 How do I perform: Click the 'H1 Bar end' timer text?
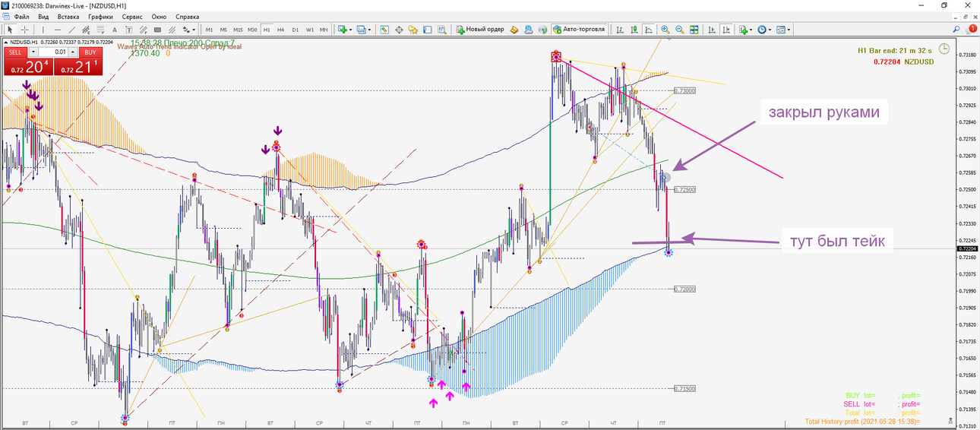pos(895,50)
